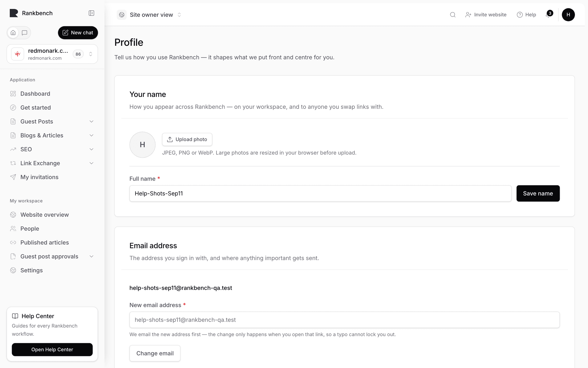Open Settings menu item
Viewport: 588px width, 368px height.
pyautogui.click(x=52, y=270)
